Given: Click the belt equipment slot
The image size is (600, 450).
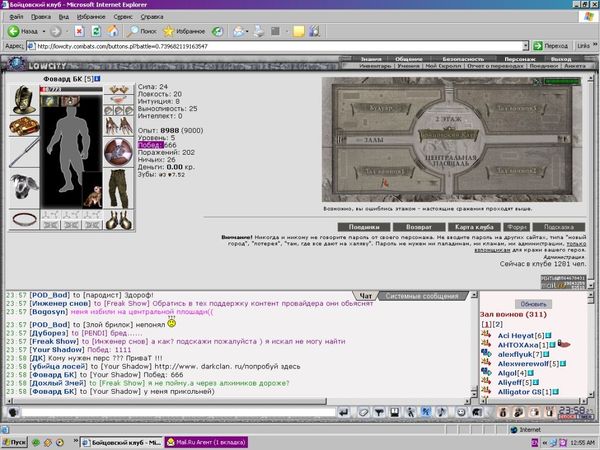Looking at the screenshot, I should tap(24, 220).
